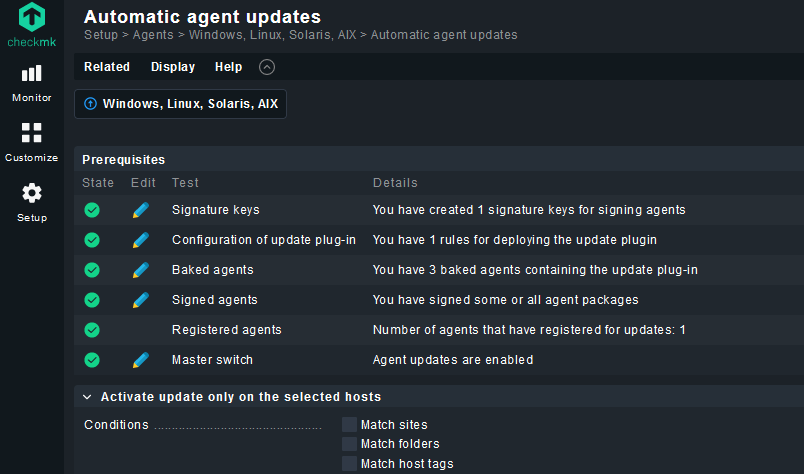The image size is (804, 474).
Task: Click Agents in the breadcrumb trail
Action: tap(153, 35)
